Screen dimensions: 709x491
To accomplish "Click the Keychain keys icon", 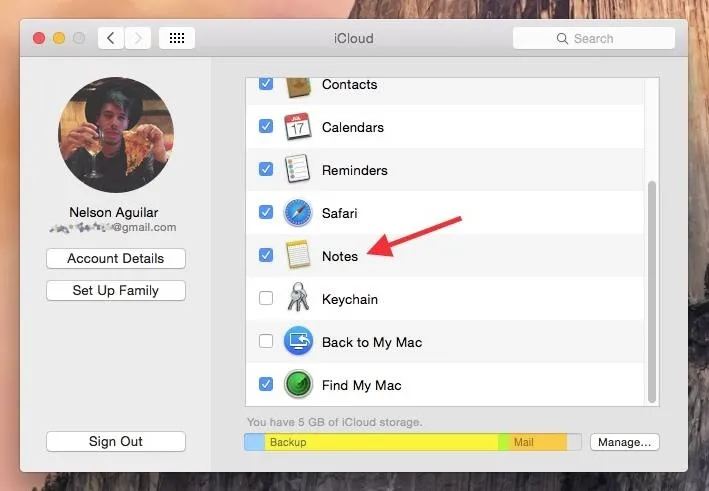I will [298, 297].
